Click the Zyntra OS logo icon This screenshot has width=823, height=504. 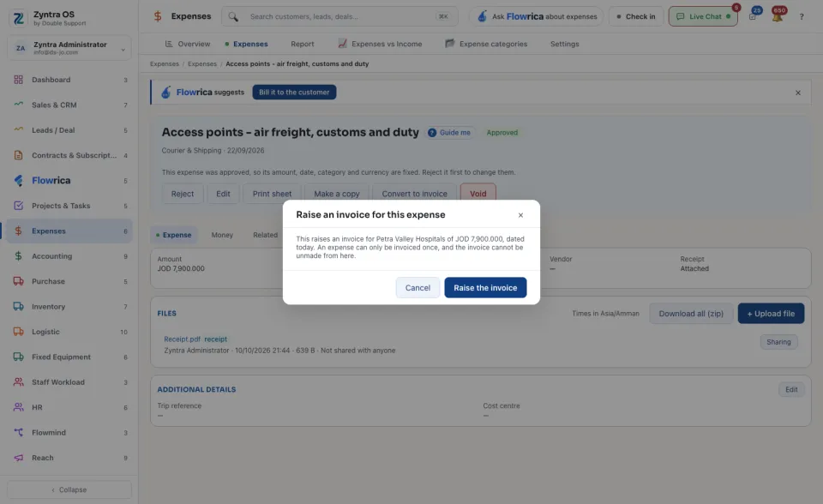coord(18,18)
